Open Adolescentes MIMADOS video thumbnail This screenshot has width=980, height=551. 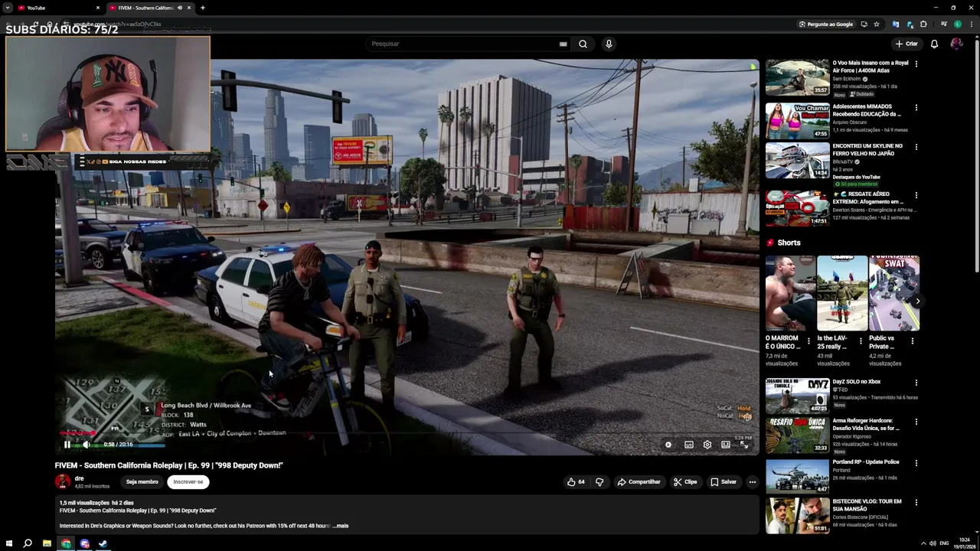click(797, 120)
